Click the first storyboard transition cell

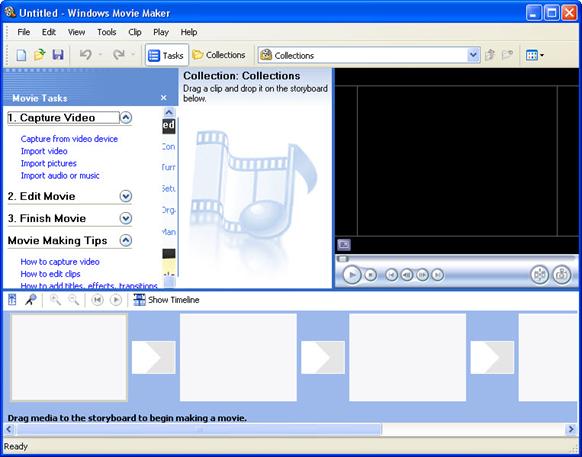(x=154, y=358)
